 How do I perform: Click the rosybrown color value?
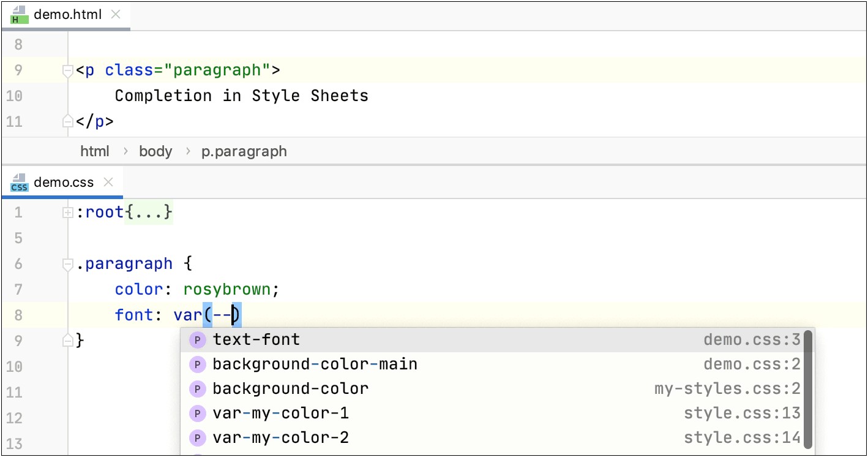click(x=228, y=289)
